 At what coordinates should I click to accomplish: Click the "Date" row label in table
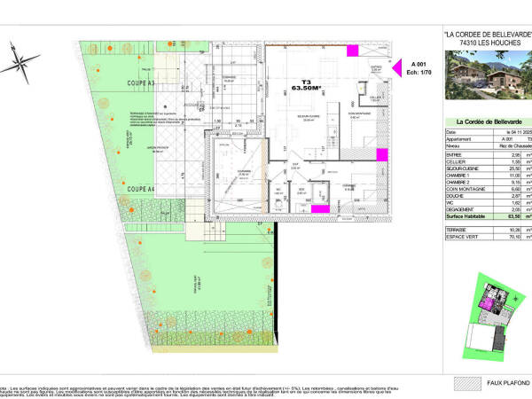(x=451, y=132)
